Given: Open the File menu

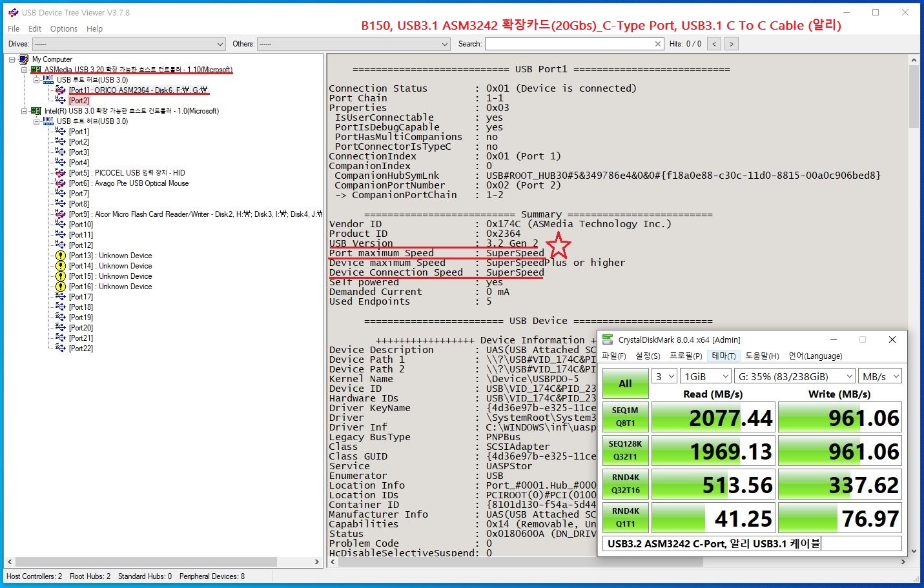Looking at the screenshot, I should 14,29.
